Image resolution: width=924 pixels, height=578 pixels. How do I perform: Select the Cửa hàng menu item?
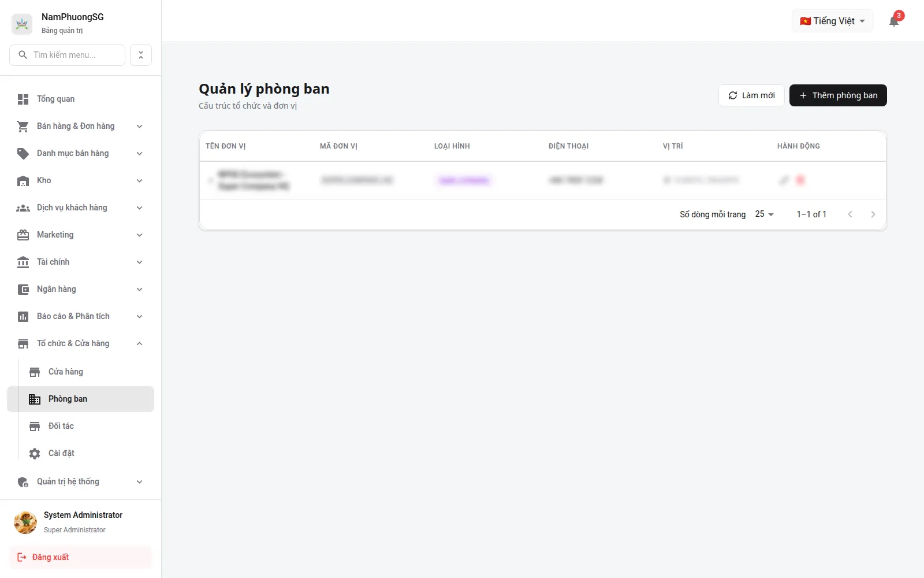click(x=86, y=372)
